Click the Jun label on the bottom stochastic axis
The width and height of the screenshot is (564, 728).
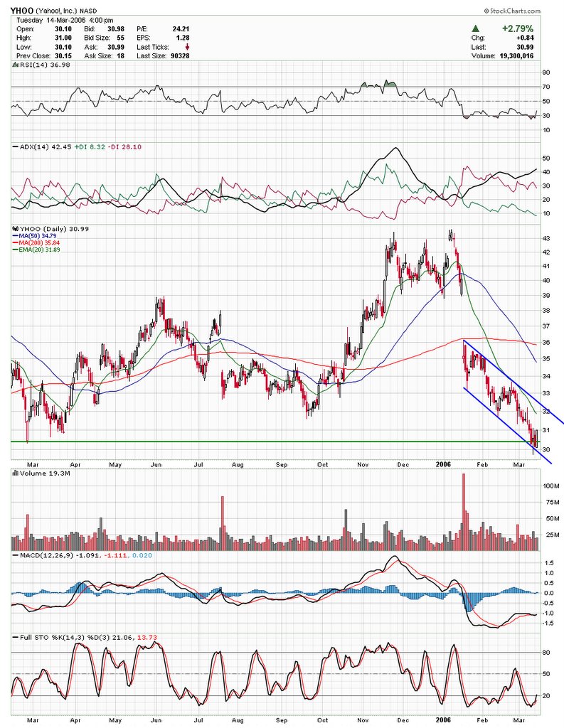click(x=156, y=721)
